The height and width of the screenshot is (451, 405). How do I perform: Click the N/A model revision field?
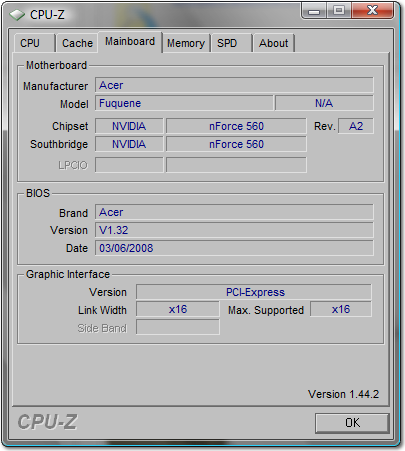[324, 103]
